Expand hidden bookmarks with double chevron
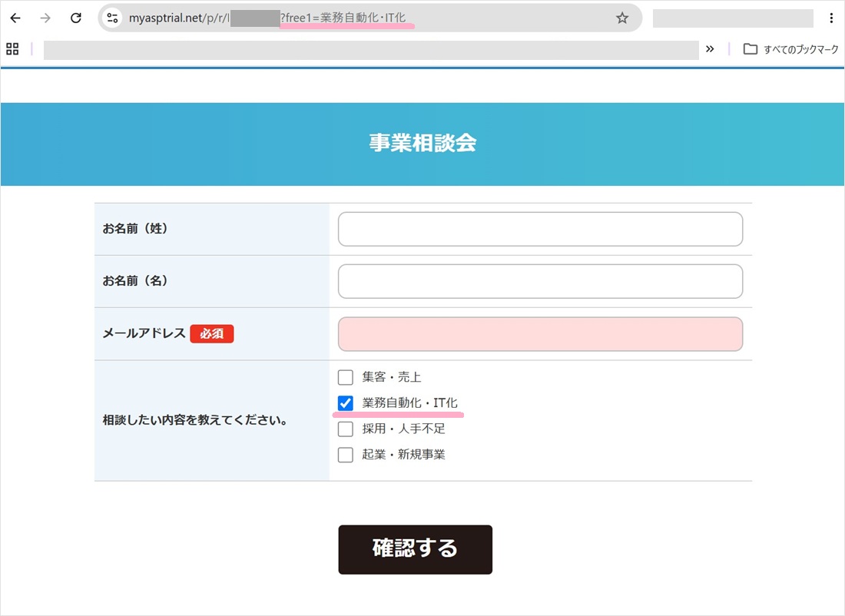This screenshot has width=845, height=616. point(710,49)
